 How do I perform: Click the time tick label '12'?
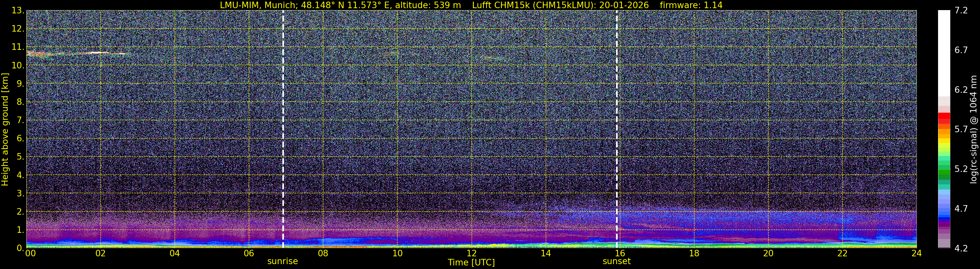[x=471, y=253]
